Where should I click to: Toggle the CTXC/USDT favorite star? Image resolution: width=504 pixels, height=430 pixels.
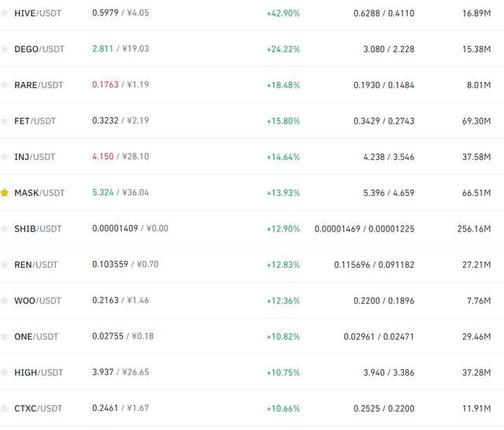pyautogui.click(x=5, y=408)
